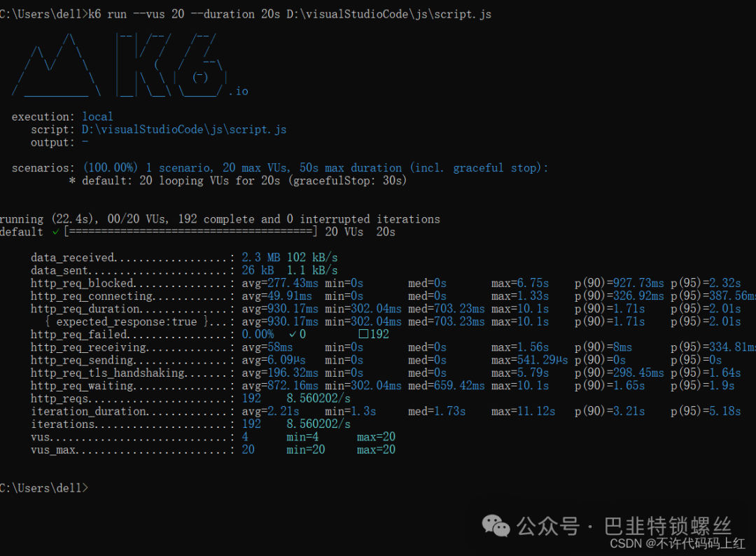Click 'avg=277.43ms' value
This screenshot has height=556, width=756.
click(x=280, y=283)
